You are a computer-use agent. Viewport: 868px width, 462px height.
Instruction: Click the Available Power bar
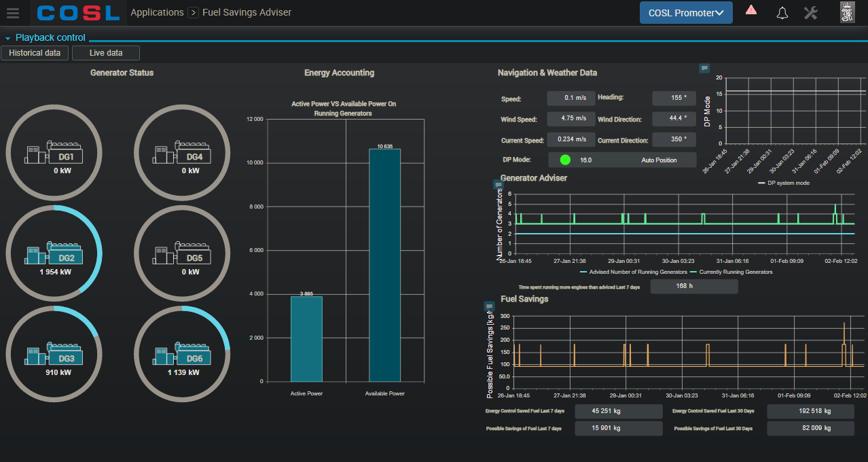pyautogui.click(x=384, y=265)
